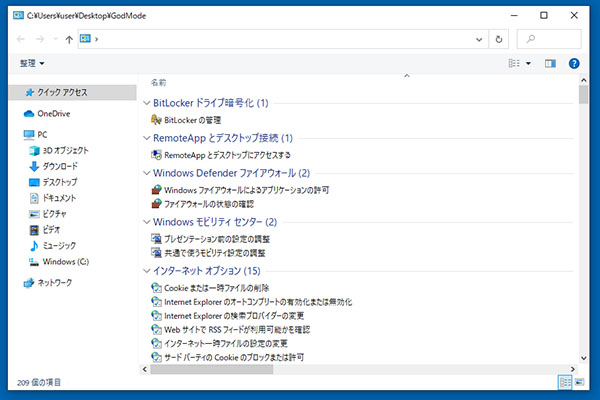Open the view layout options dropdown
The height and width of the screenshot is (400, 600).
pos(528,63)
